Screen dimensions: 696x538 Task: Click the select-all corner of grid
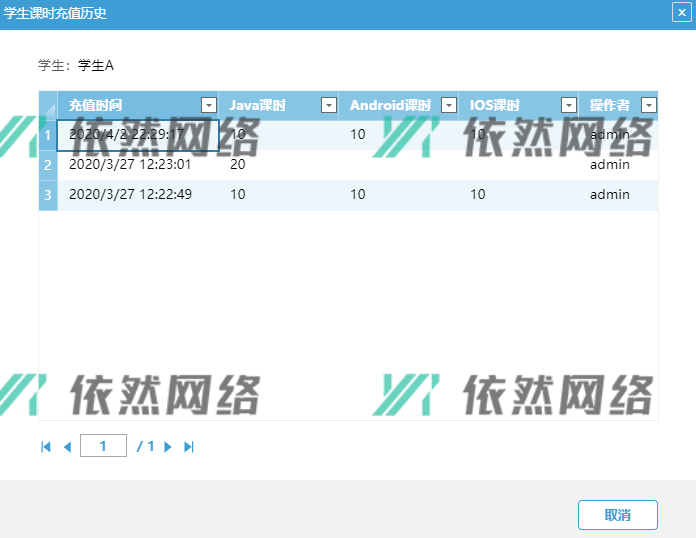click(x=48, y=105)
